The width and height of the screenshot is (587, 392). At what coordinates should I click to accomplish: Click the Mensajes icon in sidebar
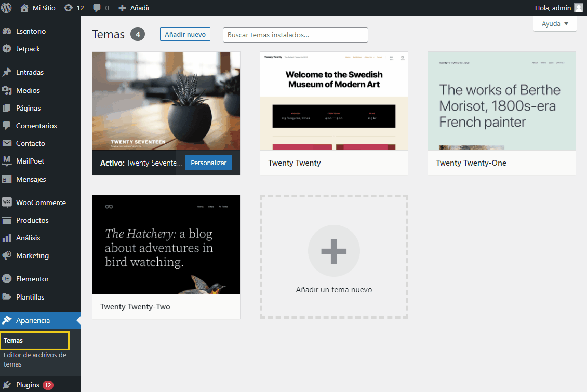(x=7, y=179)
